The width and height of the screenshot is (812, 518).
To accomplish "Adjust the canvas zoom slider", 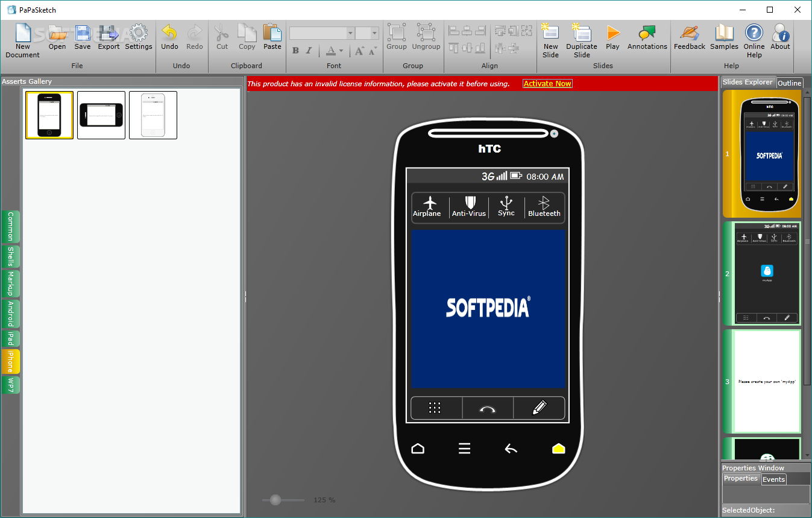I will pos(275,500).
